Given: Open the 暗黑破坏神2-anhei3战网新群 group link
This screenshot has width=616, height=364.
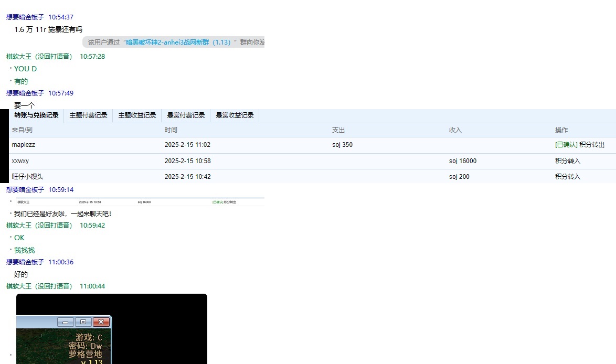Looking at the screenshot, I should tap(178, 42).
